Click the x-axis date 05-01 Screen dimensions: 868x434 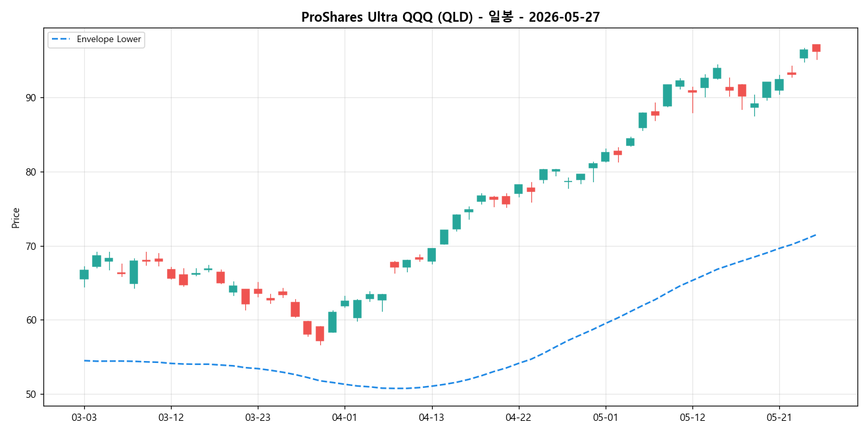coord(605,418)
